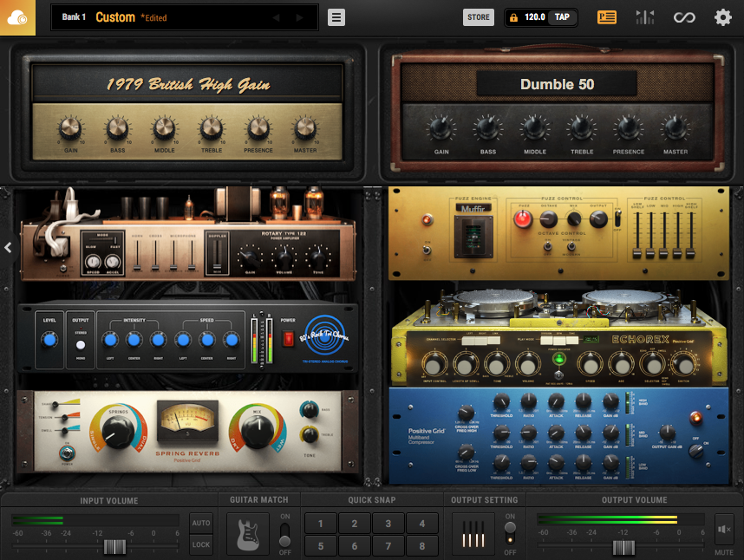This screenshot has width=744, height=560.
Task: Click the compressor OUTPUT GAIN dB knob
Action: pyautogui.click(x=667, y=433)
